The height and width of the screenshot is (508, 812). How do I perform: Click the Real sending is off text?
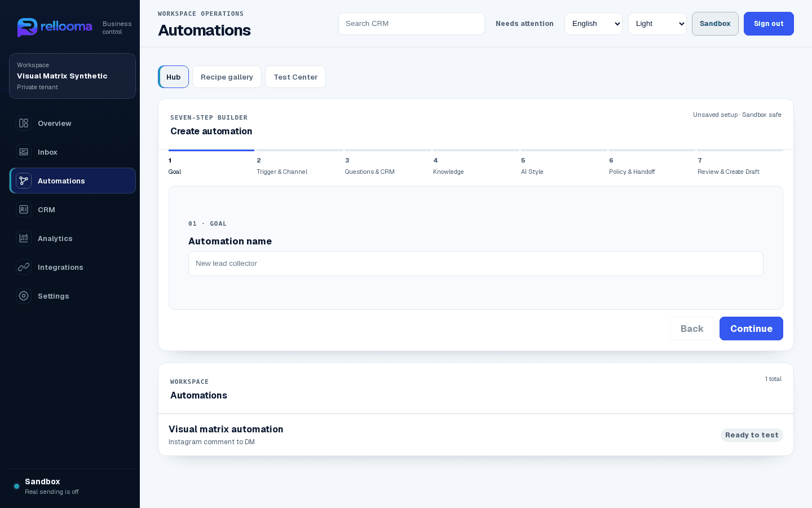52,492
